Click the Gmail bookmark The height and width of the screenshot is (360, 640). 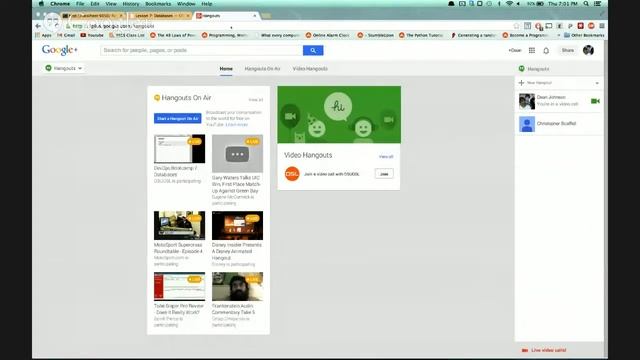(66, 36)
